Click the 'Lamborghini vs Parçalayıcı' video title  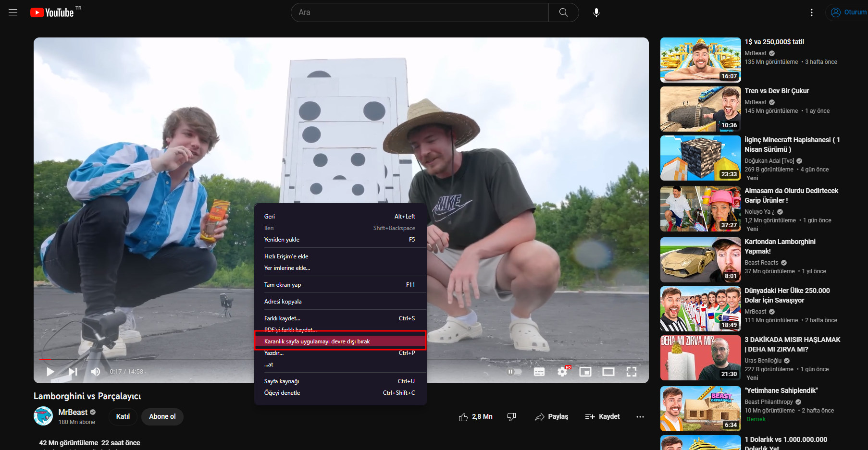(87, 396)
